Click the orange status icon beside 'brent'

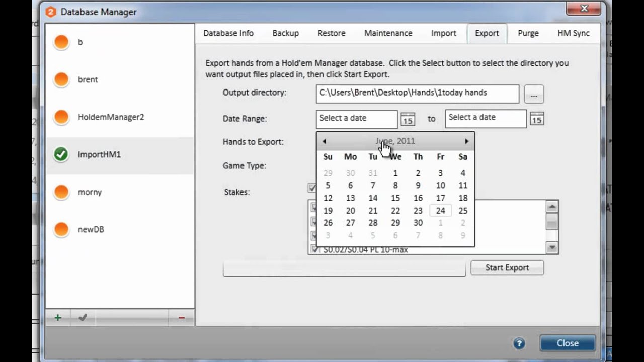click(61, 79)
